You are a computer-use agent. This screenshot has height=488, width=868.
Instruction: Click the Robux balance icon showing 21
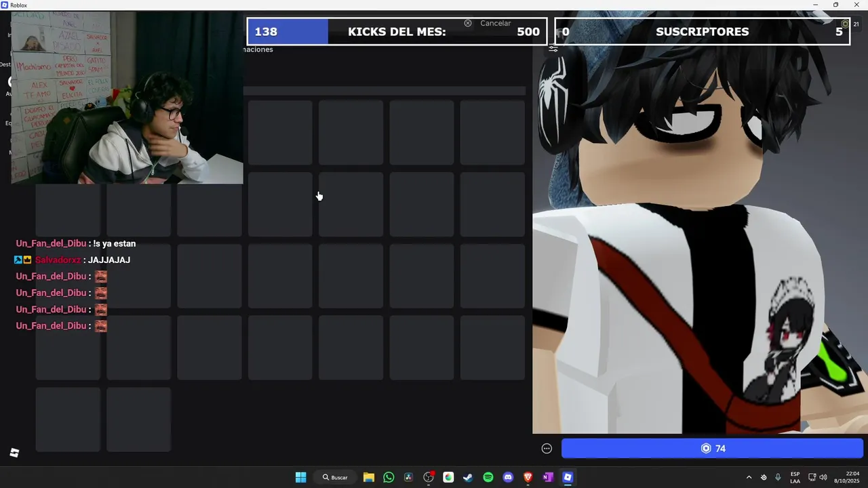click(845, 24)
